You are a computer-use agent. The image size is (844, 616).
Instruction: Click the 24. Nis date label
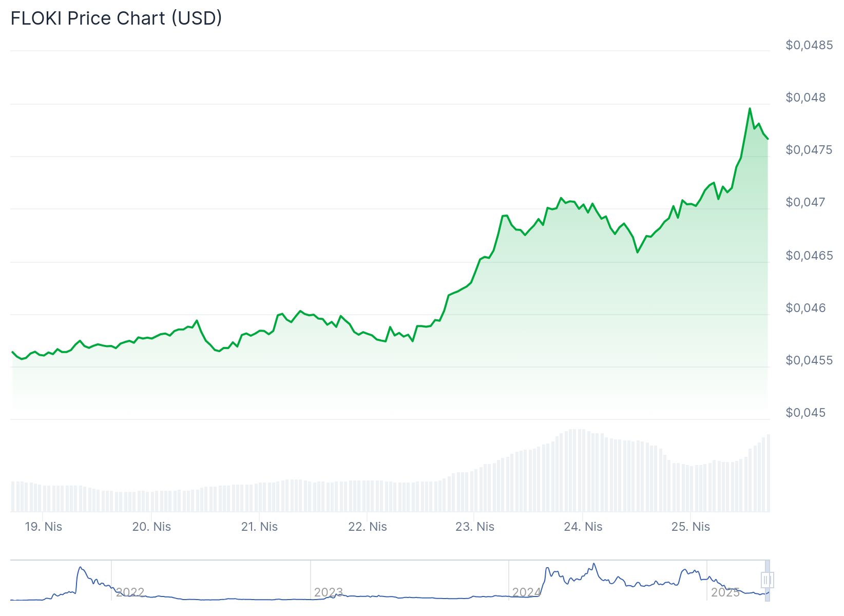coord(583,527)
